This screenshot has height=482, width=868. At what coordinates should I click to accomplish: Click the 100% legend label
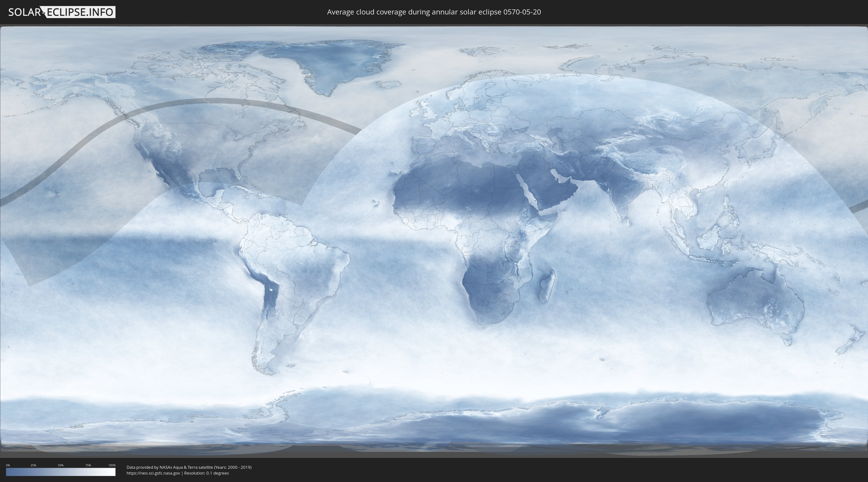click(x=112, y=465)
